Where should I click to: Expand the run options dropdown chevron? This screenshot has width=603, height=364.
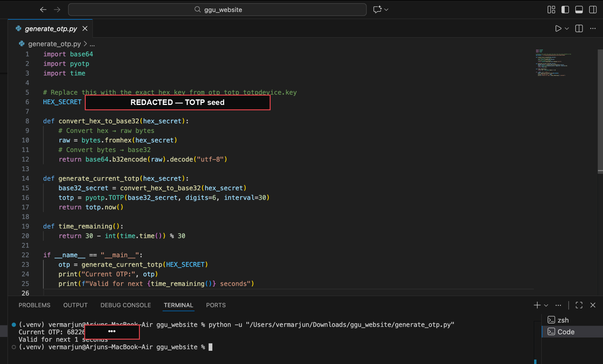click(567, 28)
